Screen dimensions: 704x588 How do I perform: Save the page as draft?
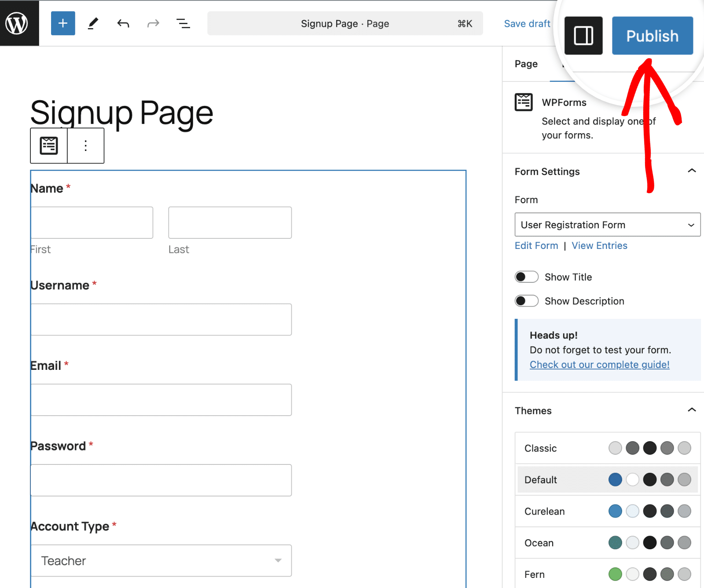click(527, 23)
